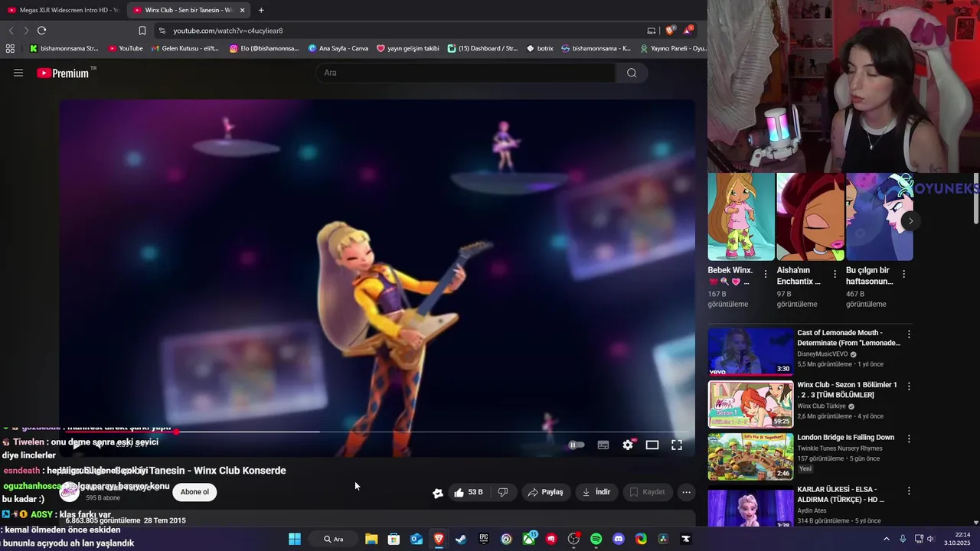The height and width of the screenshot is (551, 980).
Task: Click the address bar URL youtube.com/watch
Action: click(x=227, y=31)
